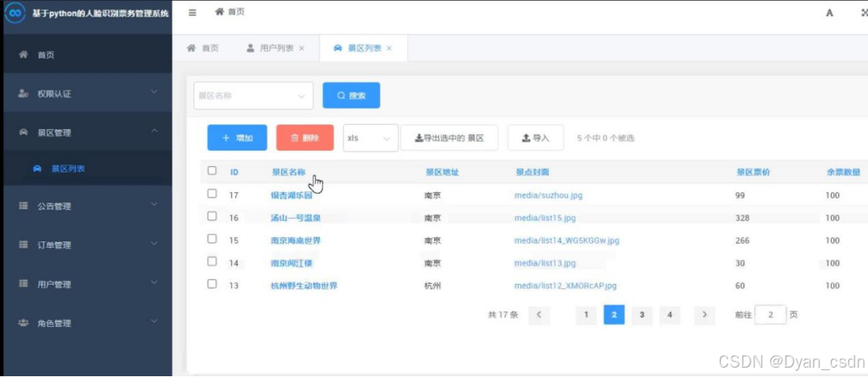Open media/list15.jpg cover link
The image size is (868, 377).
point(545,218)
